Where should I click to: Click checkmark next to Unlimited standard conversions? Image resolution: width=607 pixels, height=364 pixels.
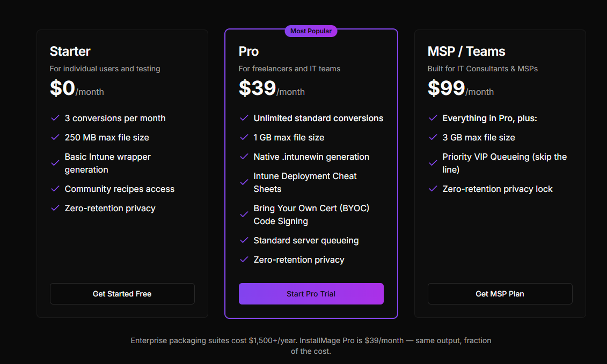pos(244,118)
